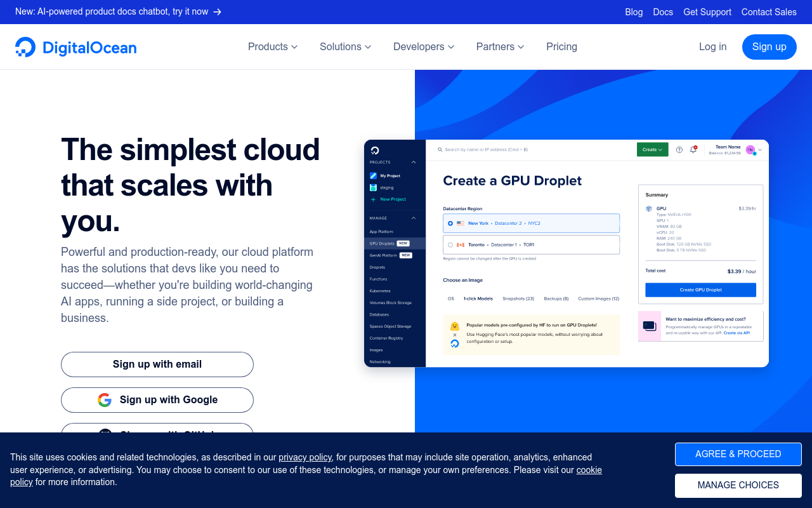Collapse the Projects section chevron
Screen dimensions: 812x508
[x=414, y=163]
